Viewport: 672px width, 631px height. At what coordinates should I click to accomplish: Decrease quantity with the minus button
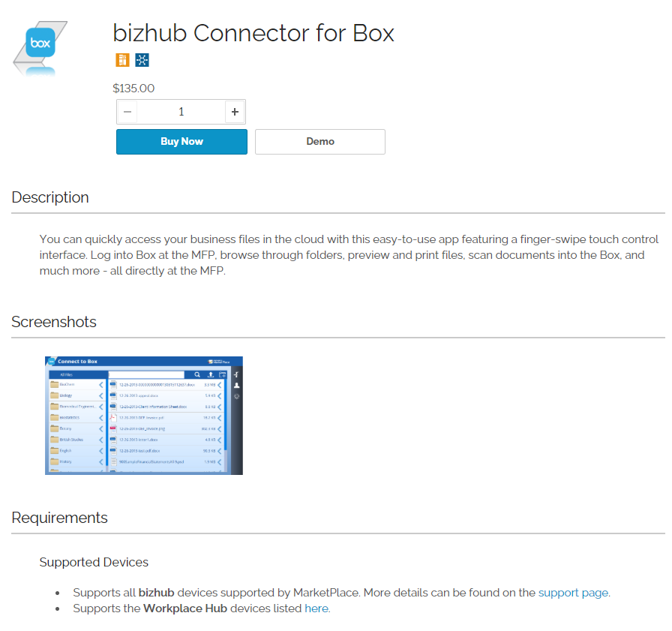pos(127,112)
